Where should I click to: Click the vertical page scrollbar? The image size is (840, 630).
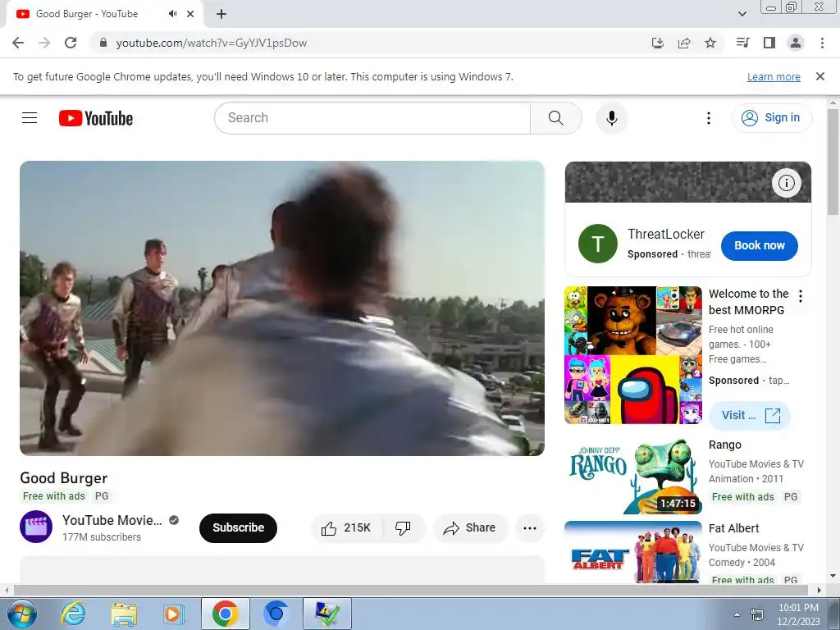click(833, 162)
